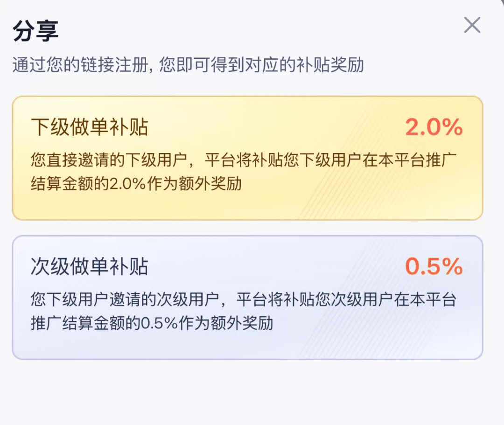Click text 您直接邀请的下级用户
Screen dimensions: 504x425
click(x=109, y=160)
